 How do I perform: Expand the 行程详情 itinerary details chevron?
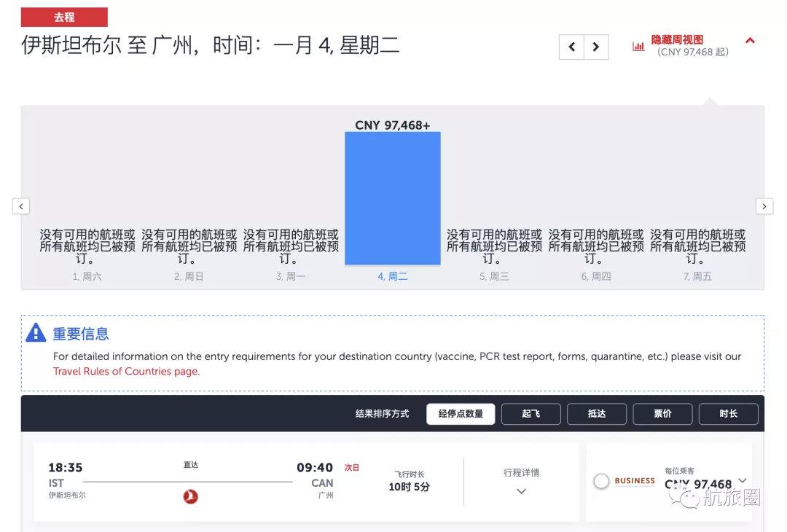coord(522,491)
